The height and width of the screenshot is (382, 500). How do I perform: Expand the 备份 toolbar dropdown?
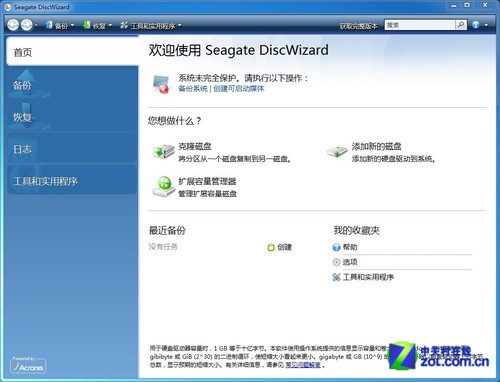72,25
